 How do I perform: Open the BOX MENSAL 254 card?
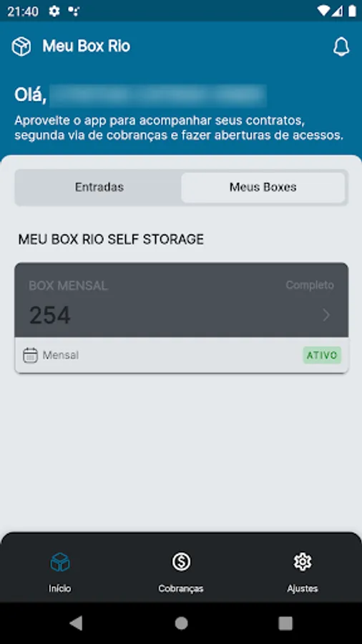coord(182,300)
